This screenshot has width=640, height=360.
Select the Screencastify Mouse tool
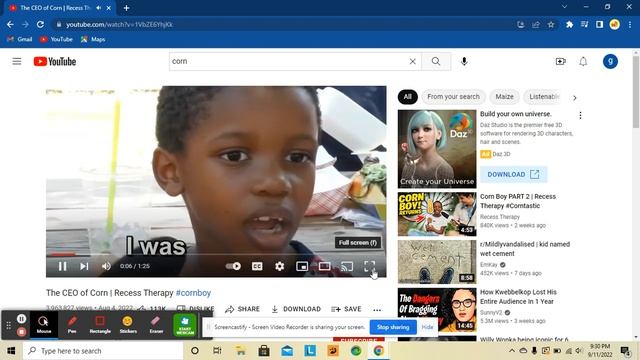click(44, 324)
